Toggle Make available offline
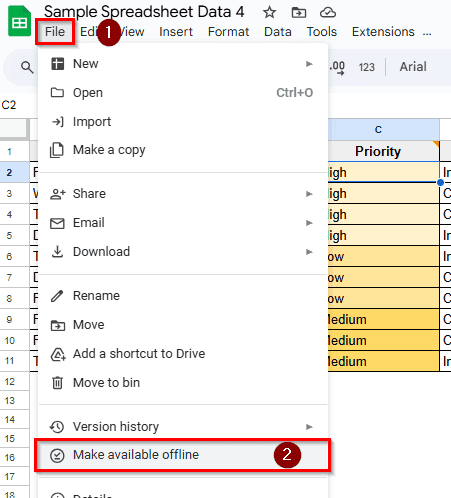The height and width of the screenshot is (498, 451). 182,455
